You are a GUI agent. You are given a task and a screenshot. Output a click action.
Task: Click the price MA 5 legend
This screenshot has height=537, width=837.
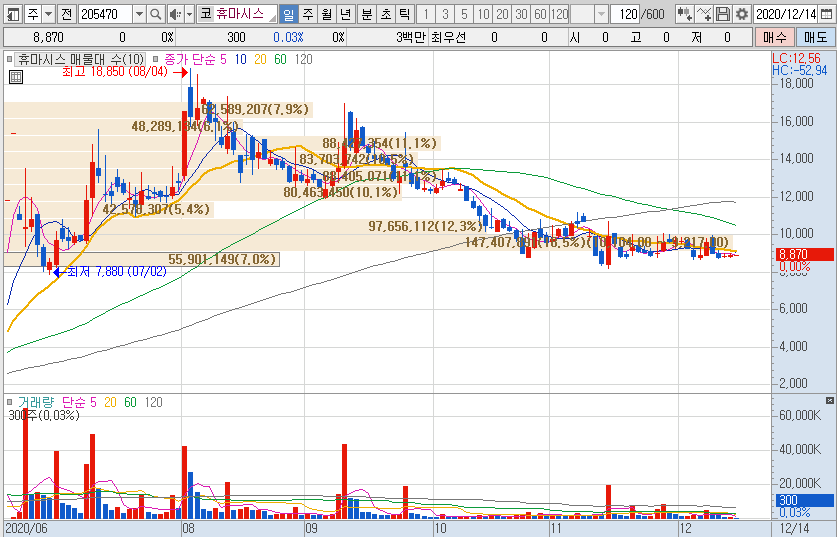[224, 59]
